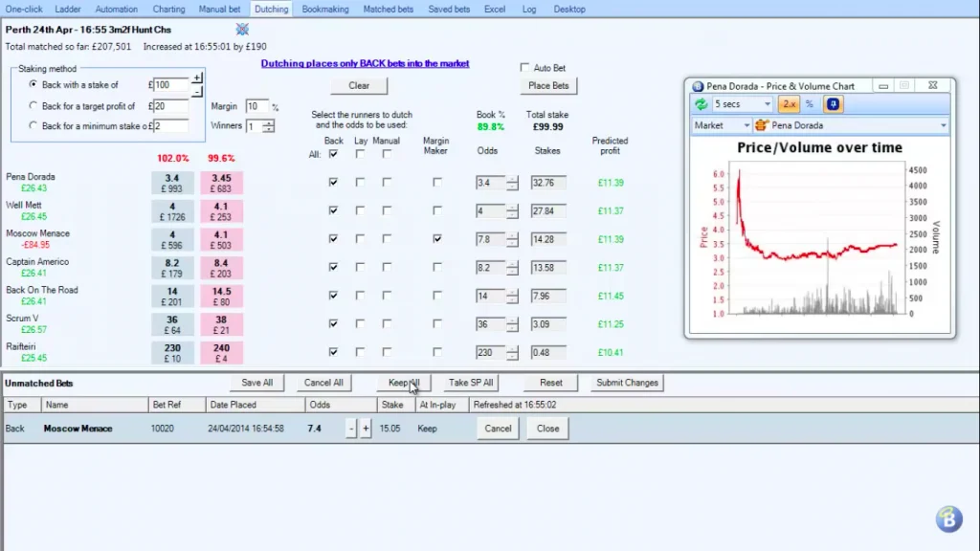Click the plus button beside stake amount

tap(197, 78)
